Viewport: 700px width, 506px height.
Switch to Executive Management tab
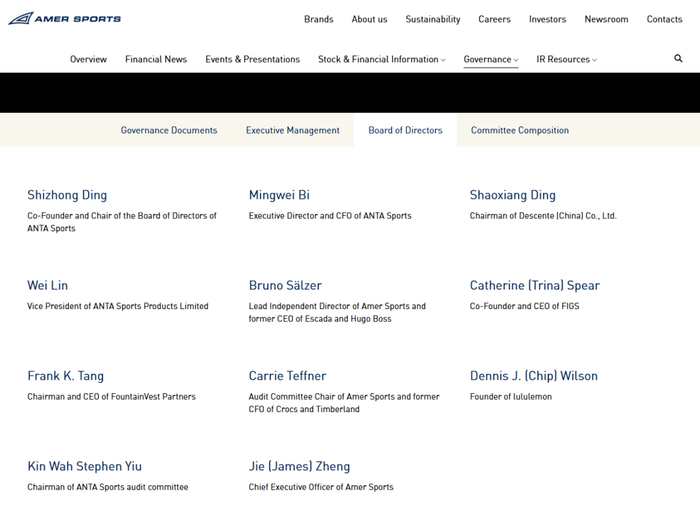coord(292,130)
